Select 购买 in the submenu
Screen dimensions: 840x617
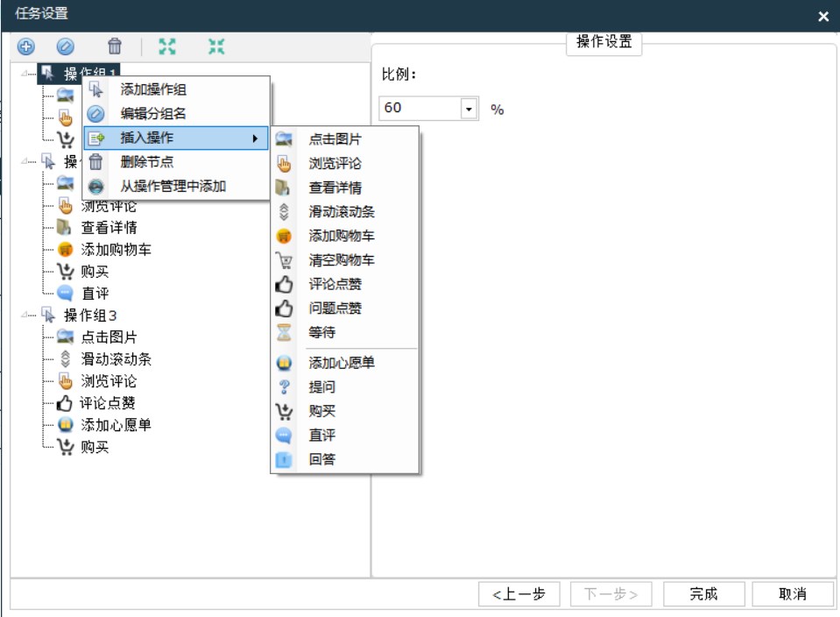click(x=345, y=411)
